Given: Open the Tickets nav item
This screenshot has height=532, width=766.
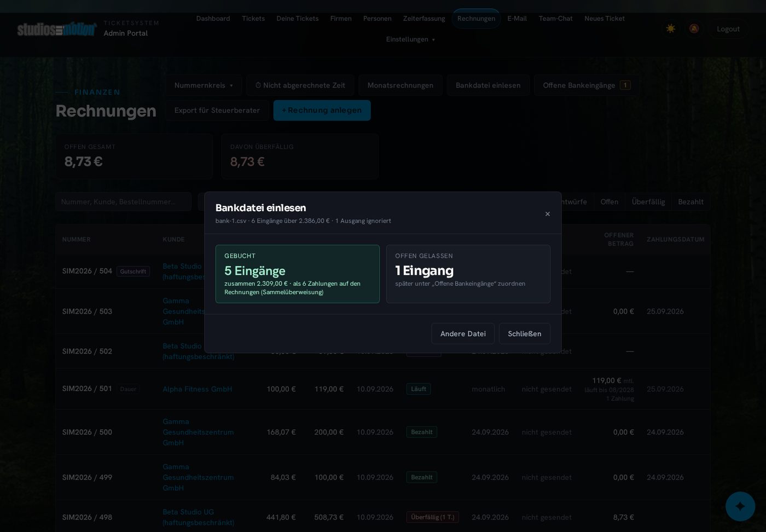Looking at the screenshot, I should point(253,19).
